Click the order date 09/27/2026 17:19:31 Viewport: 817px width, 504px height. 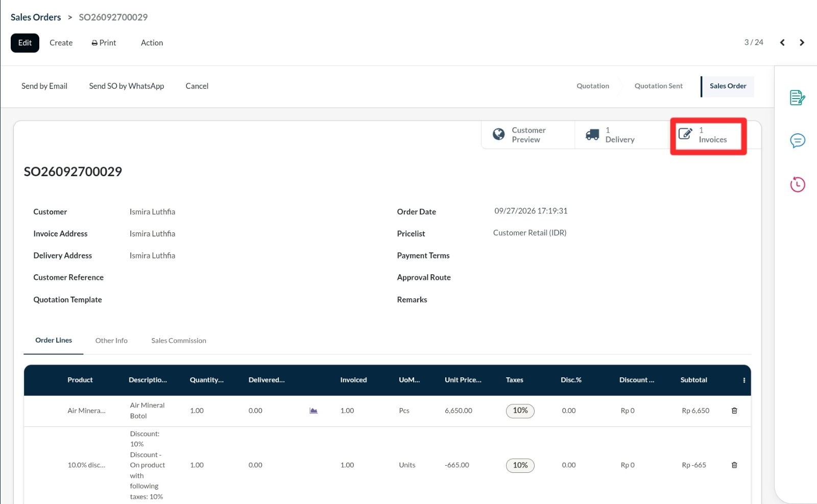(x=531, y=211)
